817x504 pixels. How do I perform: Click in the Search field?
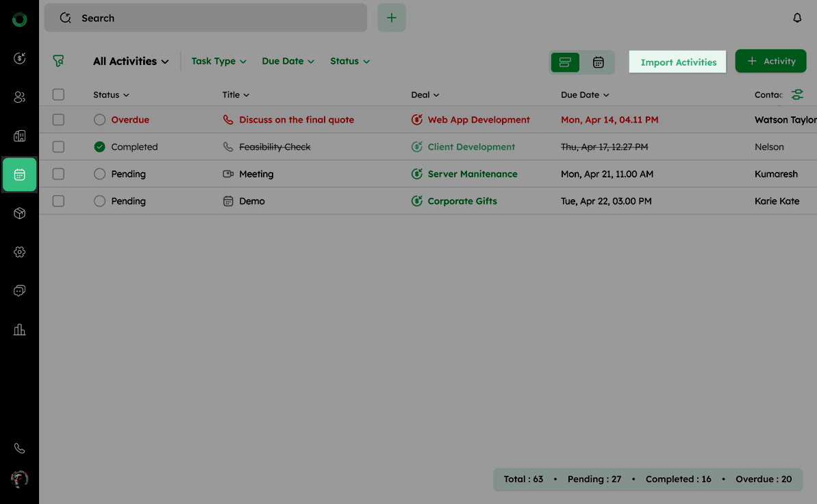coord(205,18)
